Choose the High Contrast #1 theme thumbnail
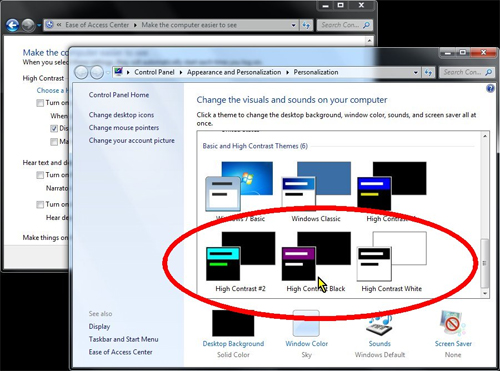The height and width of the screenshot is (371, 500). tap(392, 186)
